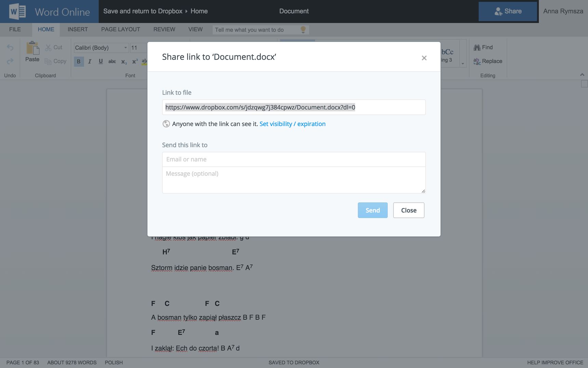Toggle Underline formatting button
This screenshot has width=588, height=368.
101,61
